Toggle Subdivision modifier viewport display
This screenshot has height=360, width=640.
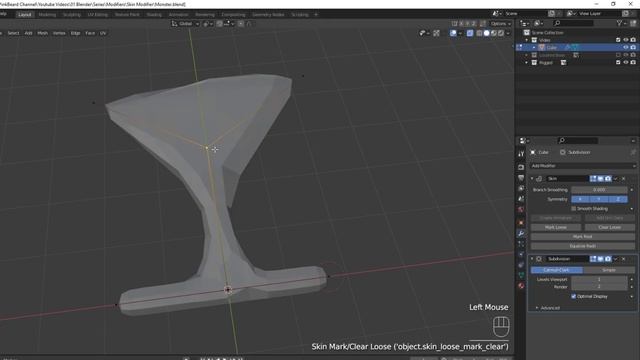pyautogui.click(x=600, y=259)
